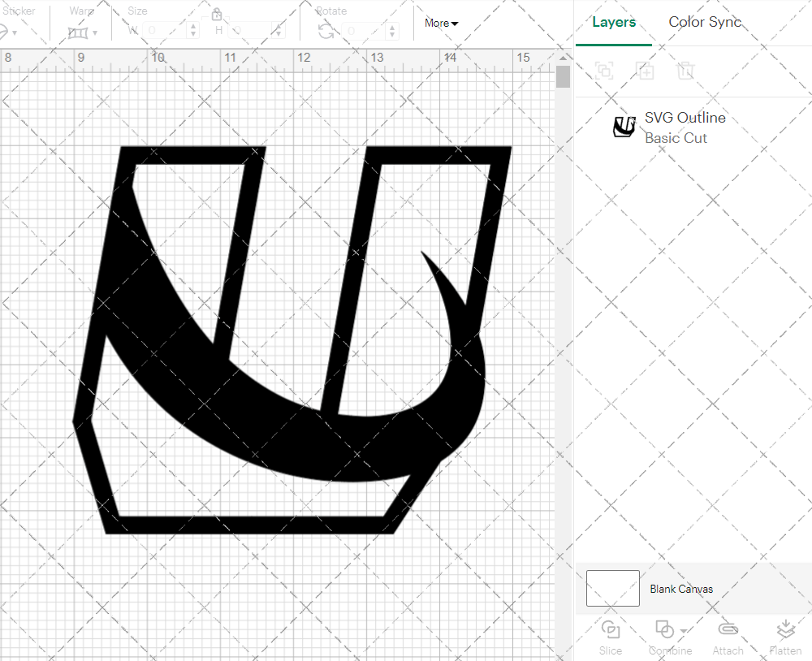The width and height of the screenshot is (812, 661).
Task: Click the vertical scrollbar thumb
Action: pyautogui.click(x=563, y=76)
